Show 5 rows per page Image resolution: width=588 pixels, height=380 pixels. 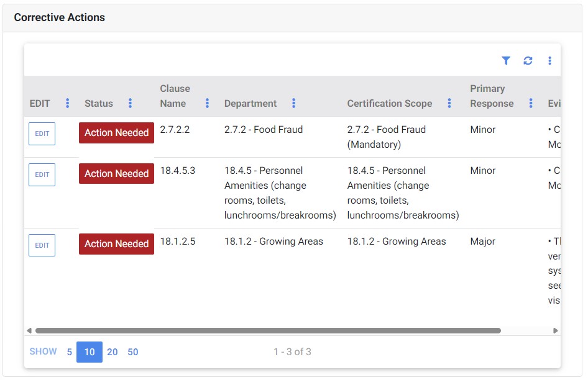(x=70, y=352)
